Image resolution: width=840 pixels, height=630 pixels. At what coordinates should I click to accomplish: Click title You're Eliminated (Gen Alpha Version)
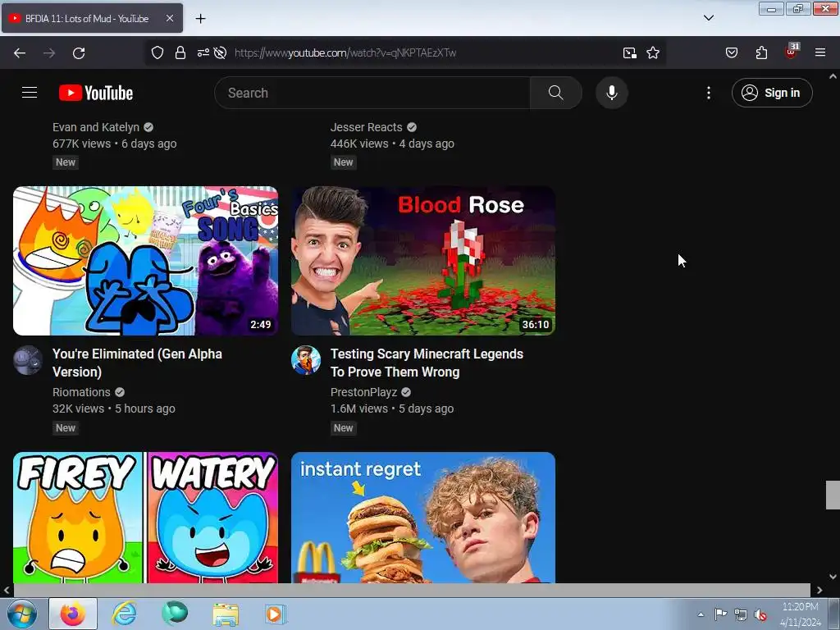(137, 363)
